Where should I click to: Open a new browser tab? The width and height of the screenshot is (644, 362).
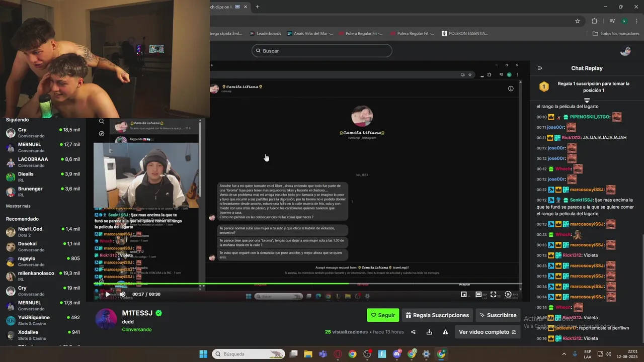[x=258, y=7]
